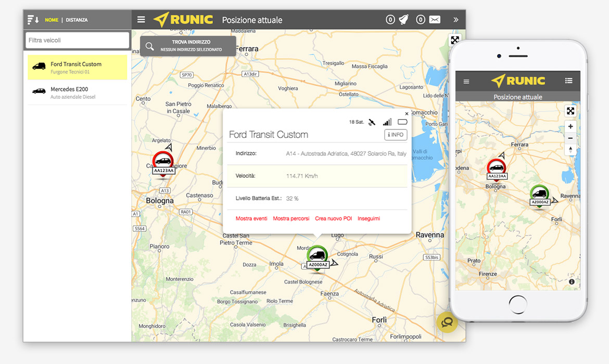Image resolution: width=609 pixels, height=364 pixels.
Task: Open alerts bell notifications icon
Action: click(404, 19)
